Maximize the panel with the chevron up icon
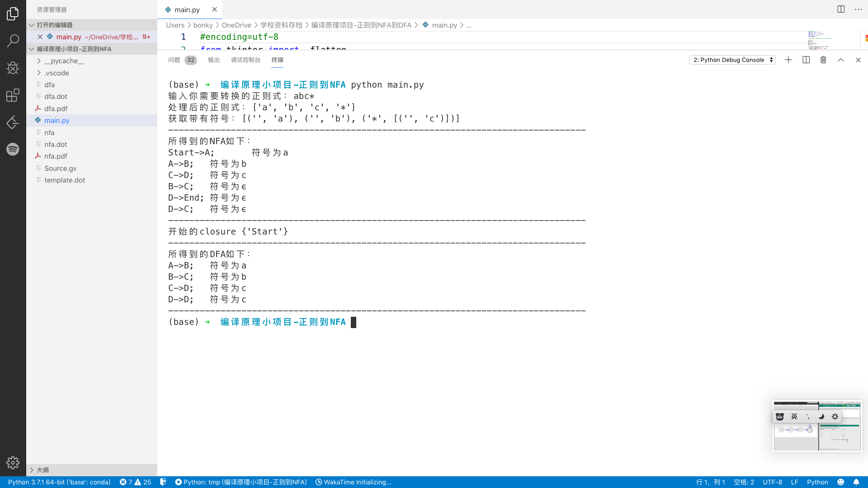 pos(840,60)
